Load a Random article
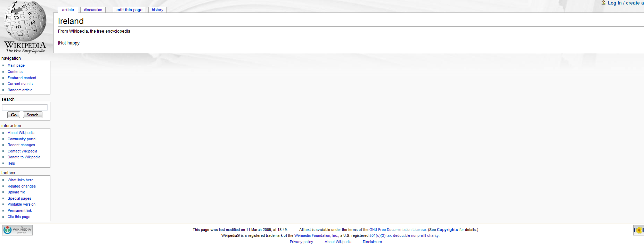This screenshot has height=249, width=644. pos(20,90)
